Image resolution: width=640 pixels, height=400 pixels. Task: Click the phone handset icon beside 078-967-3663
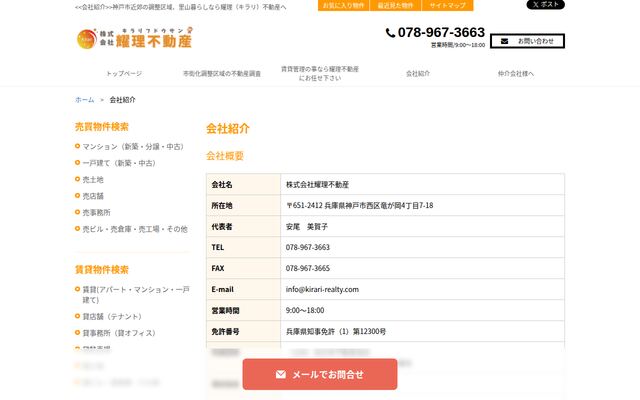[x=390, y=33]
